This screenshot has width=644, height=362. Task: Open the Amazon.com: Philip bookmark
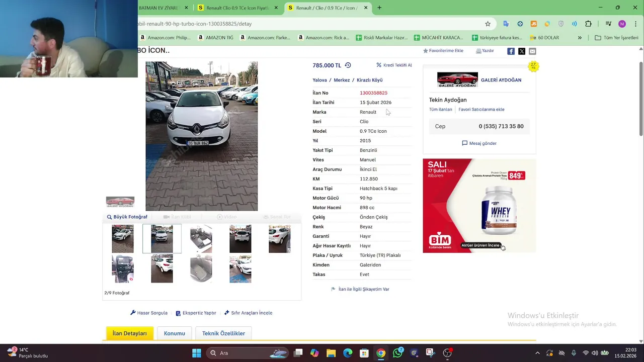(x=166, y=38)
